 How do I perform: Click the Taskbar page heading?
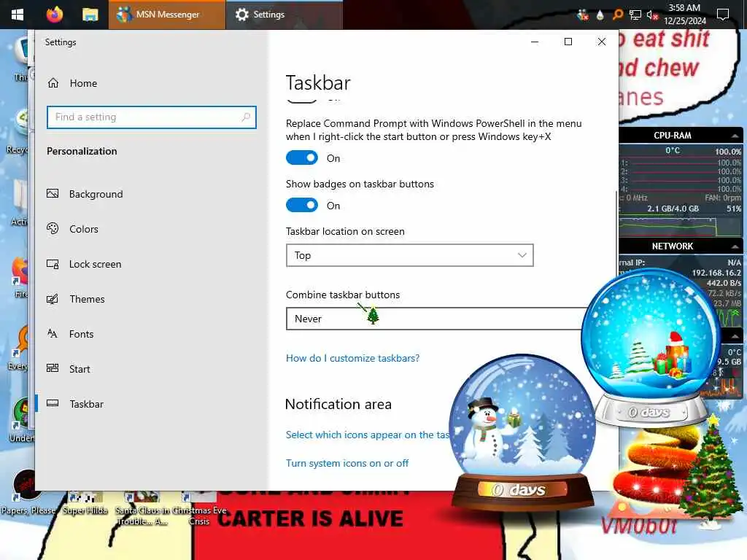point(318,83)
